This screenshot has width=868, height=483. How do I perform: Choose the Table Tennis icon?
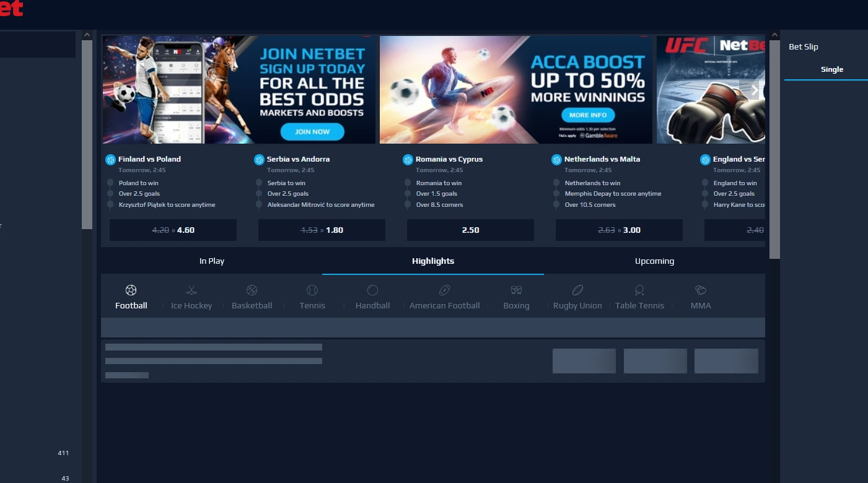[x=639, y=290]
